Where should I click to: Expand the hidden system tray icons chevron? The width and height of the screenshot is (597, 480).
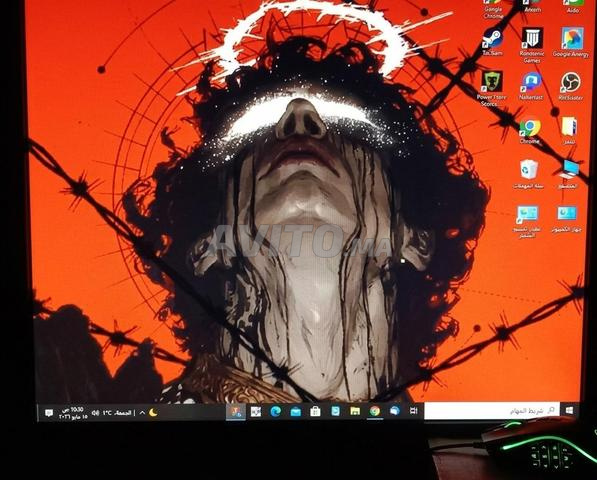142,413
